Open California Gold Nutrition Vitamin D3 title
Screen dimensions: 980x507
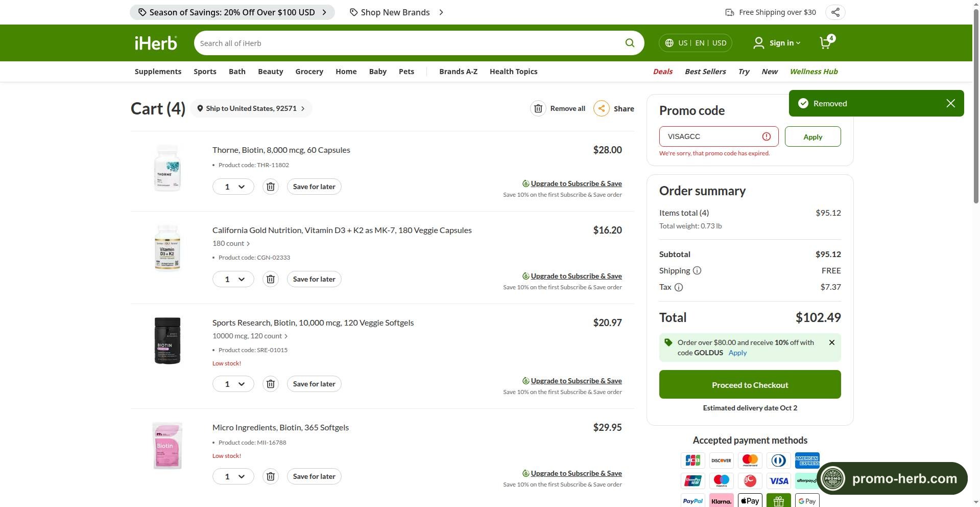pos(342,230)
